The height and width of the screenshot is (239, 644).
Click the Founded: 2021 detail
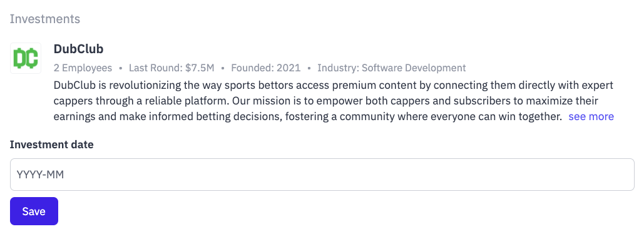point(266,68)
